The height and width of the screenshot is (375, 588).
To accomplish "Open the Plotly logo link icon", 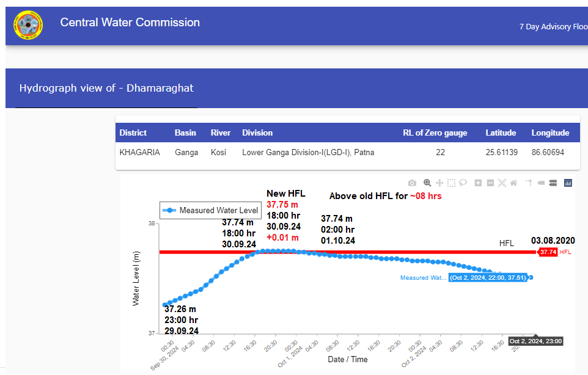I will tap(568, 183).
